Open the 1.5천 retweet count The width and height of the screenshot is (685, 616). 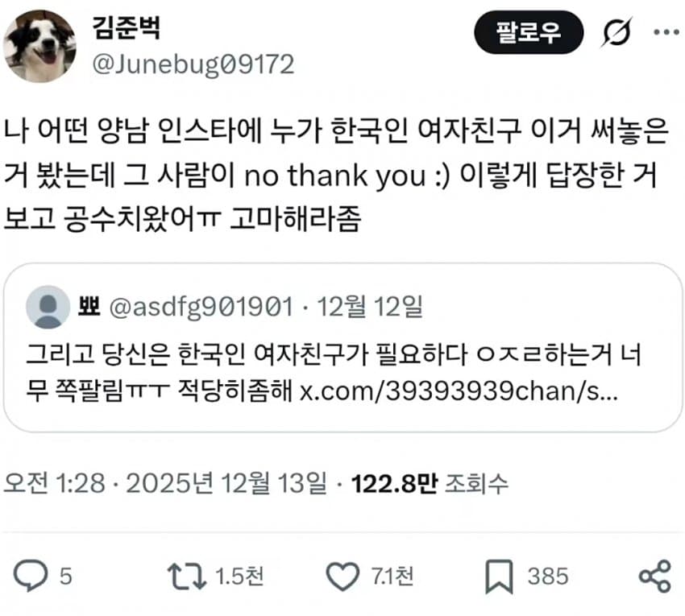[239, 577]
